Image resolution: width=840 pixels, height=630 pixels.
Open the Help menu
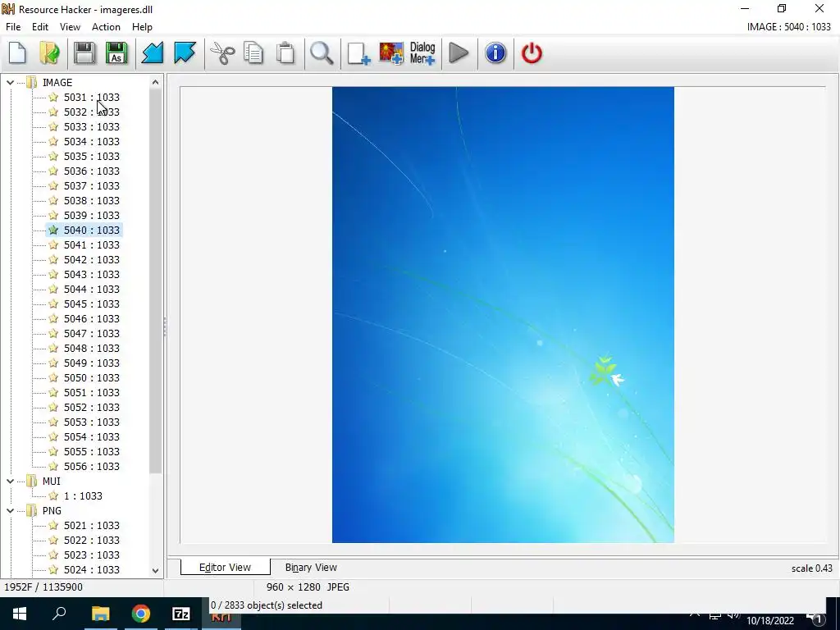pos(142,27)
